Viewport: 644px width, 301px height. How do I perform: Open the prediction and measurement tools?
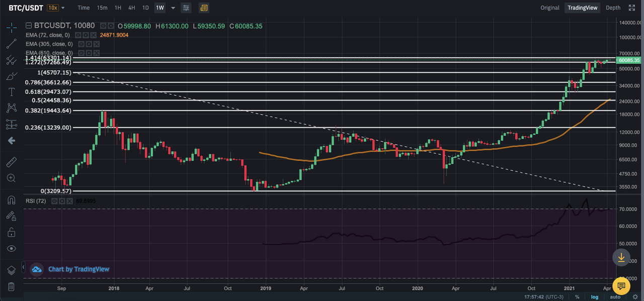(11, 124)
